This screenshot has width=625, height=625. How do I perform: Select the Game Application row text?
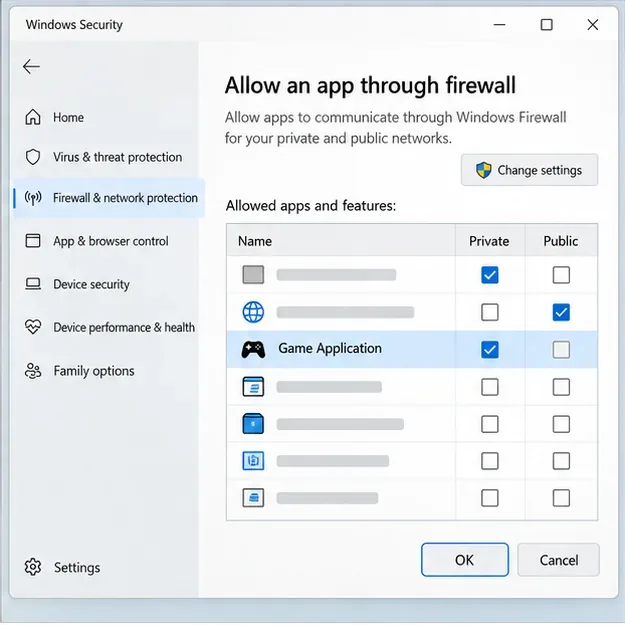(330, 348)
